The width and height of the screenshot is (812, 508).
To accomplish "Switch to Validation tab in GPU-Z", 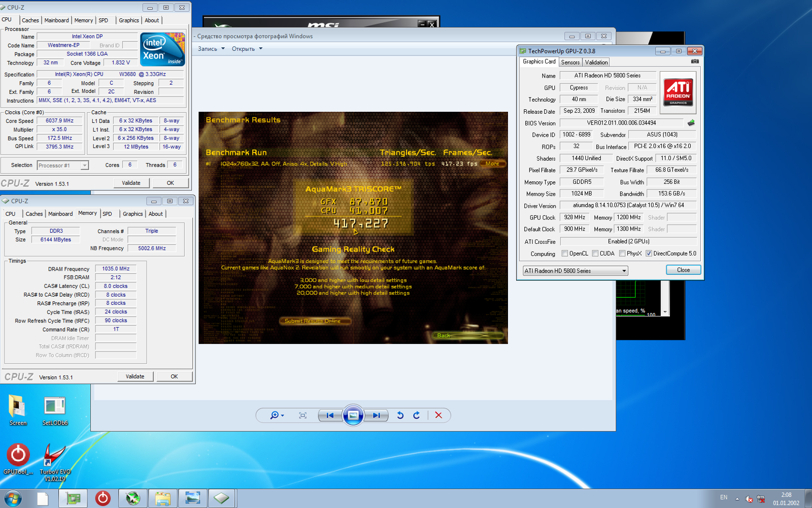I will coord(596,62).
